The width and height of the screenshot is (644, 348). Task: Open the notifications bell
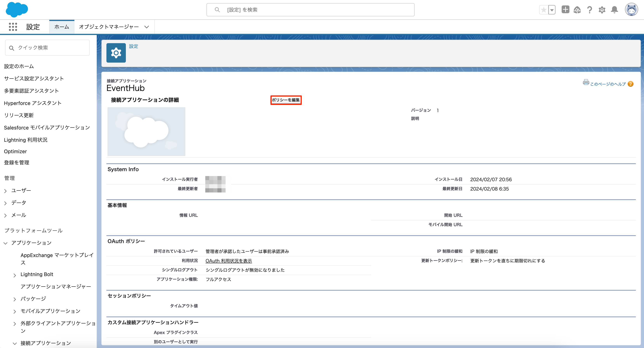(614, 10)
